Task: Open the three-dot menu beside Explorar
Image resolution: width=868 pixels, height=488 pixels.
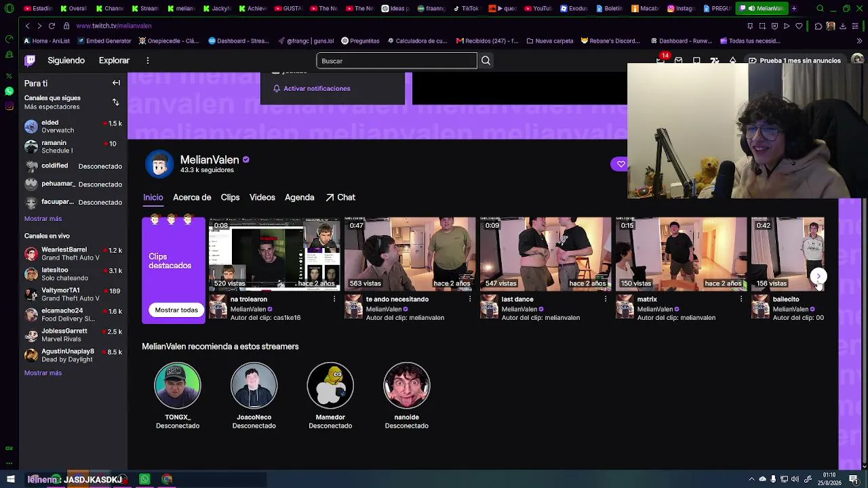Action: point(147,60)
